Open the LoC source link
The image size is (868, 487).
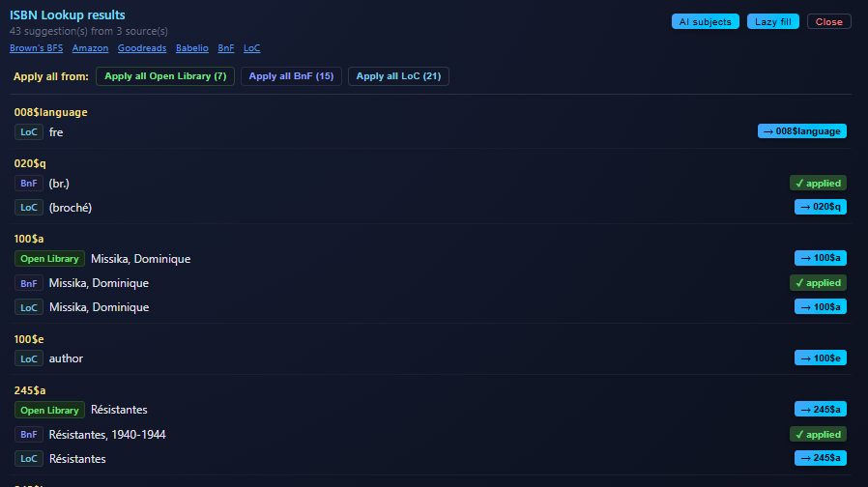[x=252, y=48]
